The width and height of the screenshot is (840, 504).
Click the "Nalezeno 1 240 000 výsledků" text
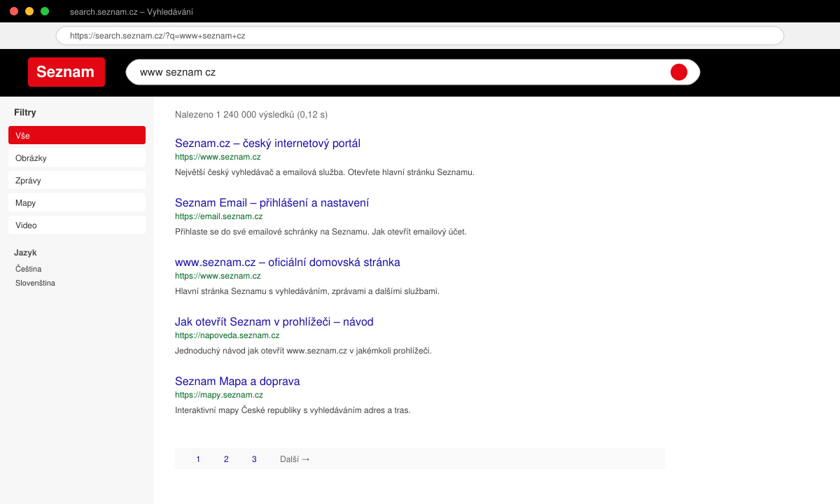click(251, 115)
